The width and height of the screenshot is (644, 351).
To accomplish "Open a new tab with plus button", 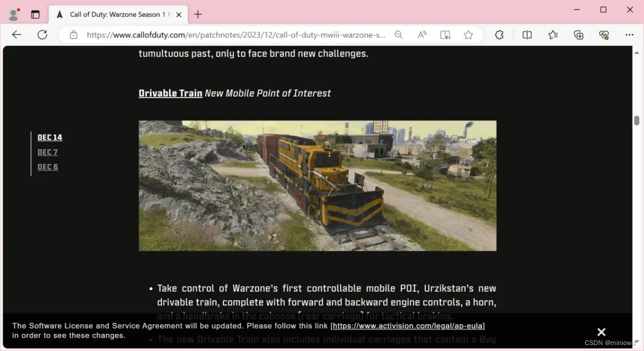I will click(x=198, y=14).
